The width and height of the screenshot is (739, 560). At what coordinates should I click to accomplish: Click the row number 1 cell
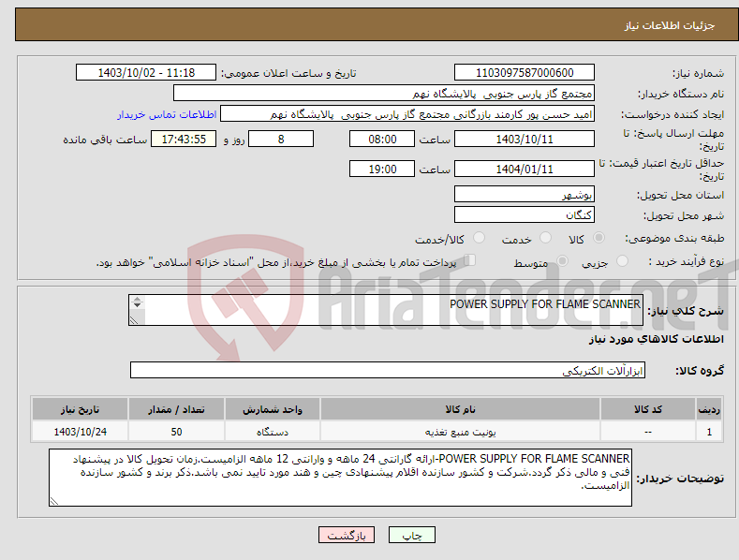click(709, 432)
